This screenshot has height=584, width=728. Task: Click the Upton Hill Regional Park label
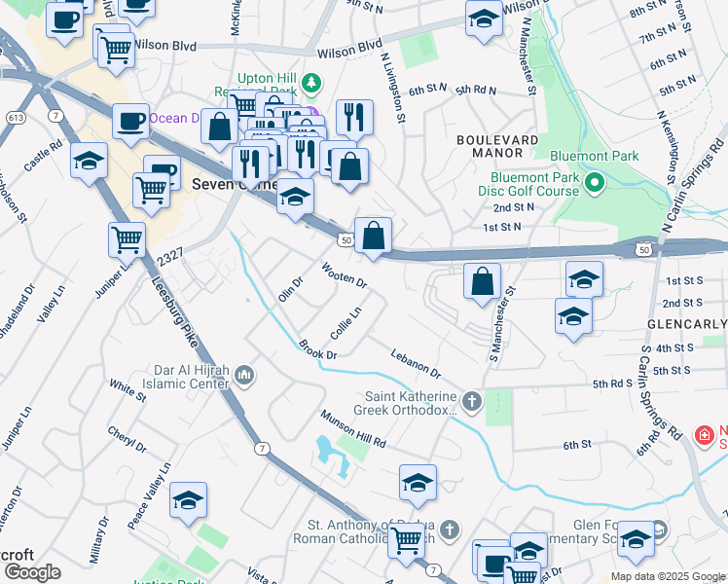257,85
